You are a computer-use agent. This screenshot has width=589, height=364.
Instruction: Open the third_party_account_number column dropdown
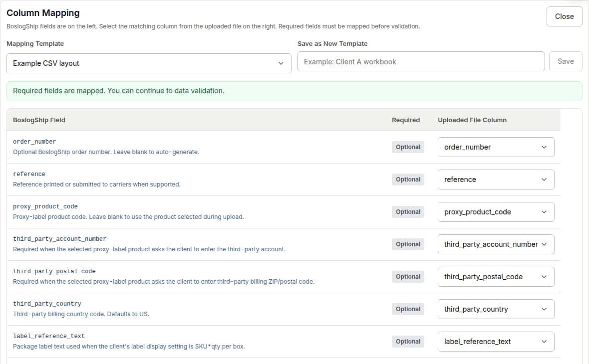pyautogui.click(x=496, y=244)
